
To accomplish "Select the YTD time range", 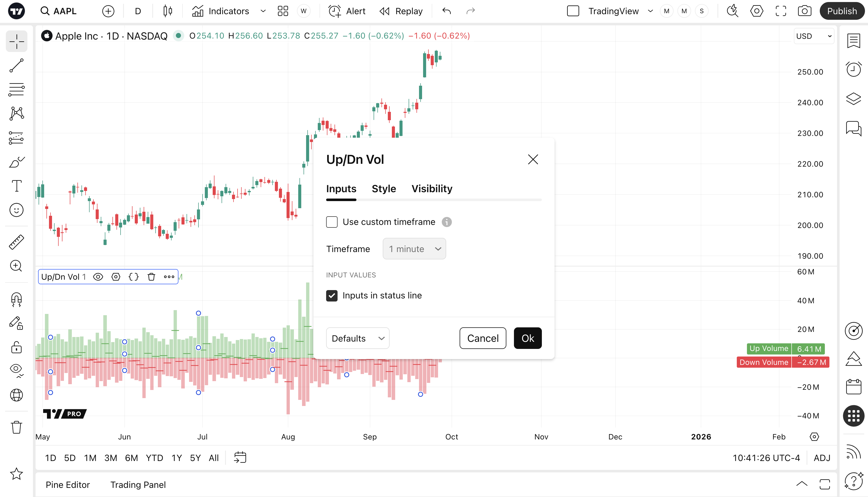I will 154,458.
